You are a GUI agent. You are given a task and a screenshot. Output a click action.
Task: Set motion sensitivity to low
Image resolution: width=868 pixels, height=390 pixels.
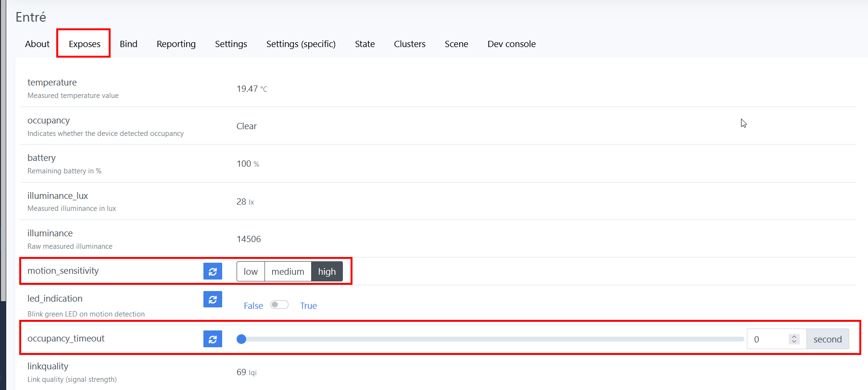click(x=251, y=271)
